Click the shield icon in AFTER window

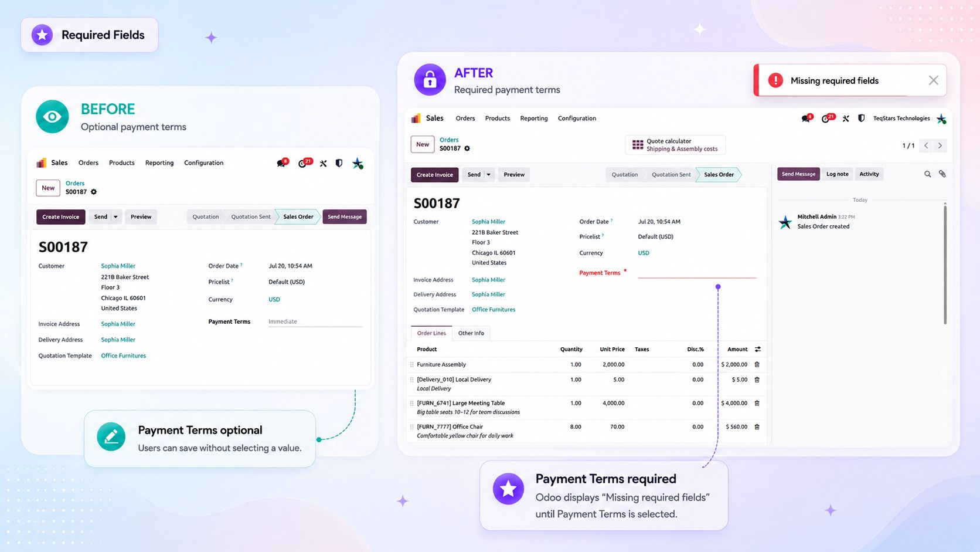861,118
